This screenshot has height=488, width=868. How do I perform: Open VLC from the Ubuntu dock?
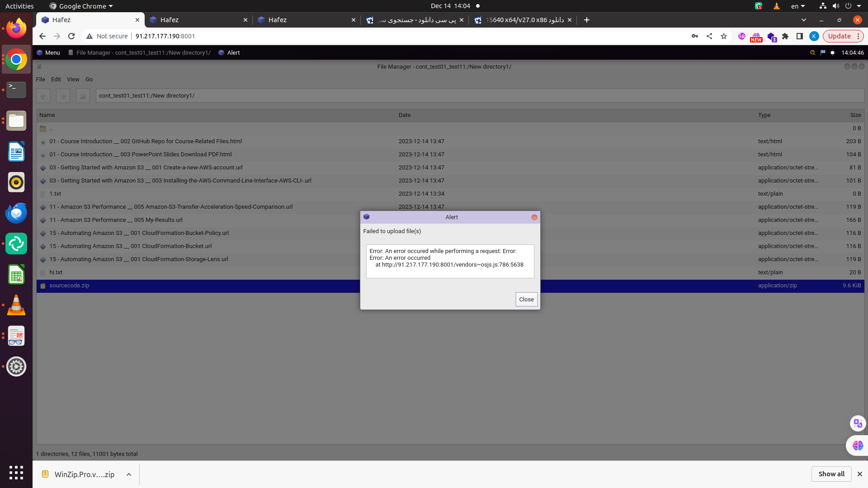[16, 305]
